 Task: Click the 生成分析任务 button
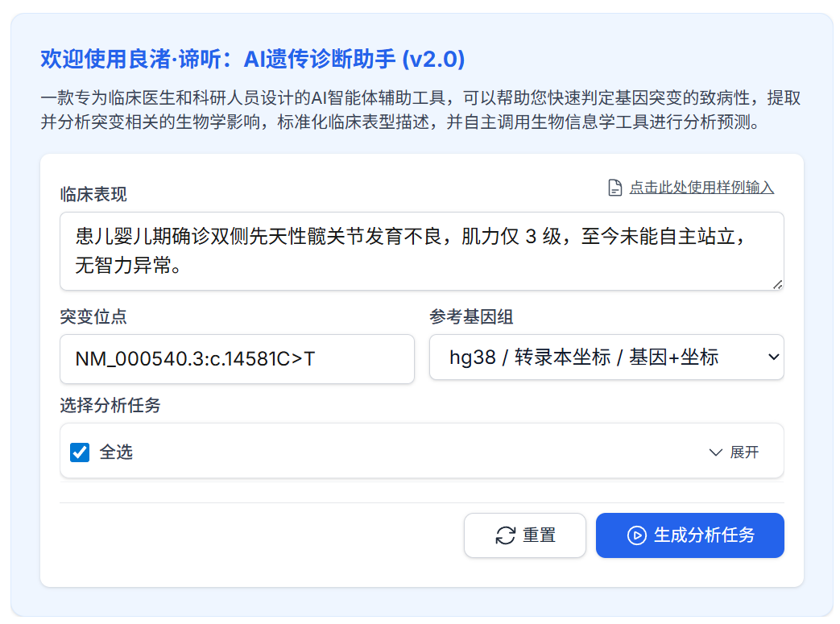point(689,535)
